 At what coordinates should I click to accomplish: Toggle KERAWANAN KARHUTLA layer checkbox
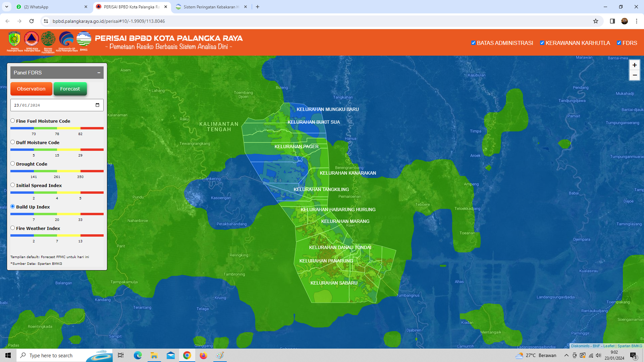(542, 43)
